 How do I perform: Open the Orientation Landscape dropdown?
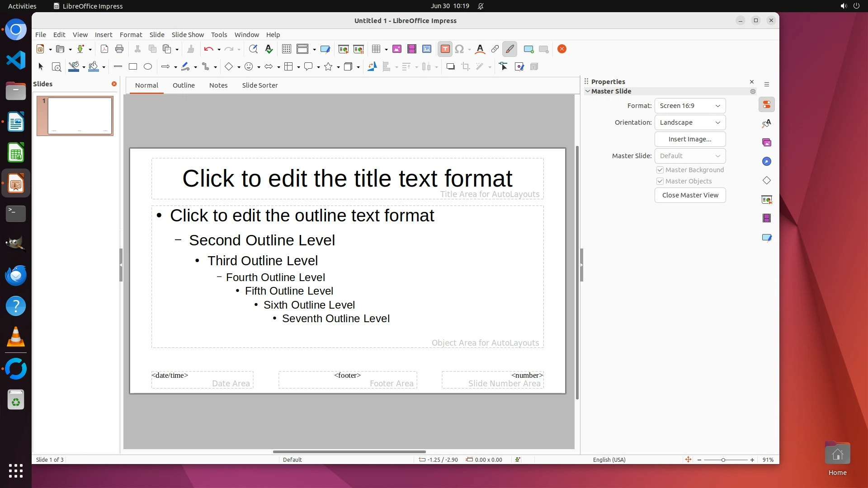tap(690, 122)
